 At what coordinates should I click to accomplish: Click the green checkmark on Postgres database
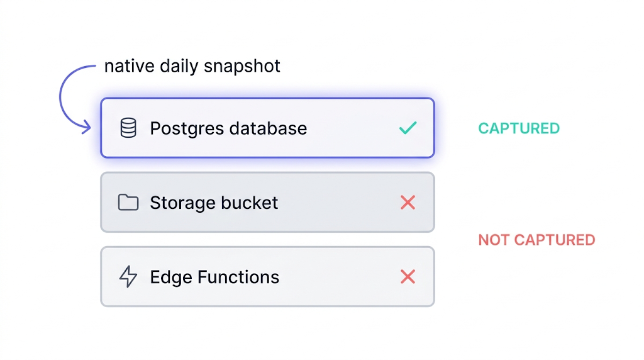(408, 128)
